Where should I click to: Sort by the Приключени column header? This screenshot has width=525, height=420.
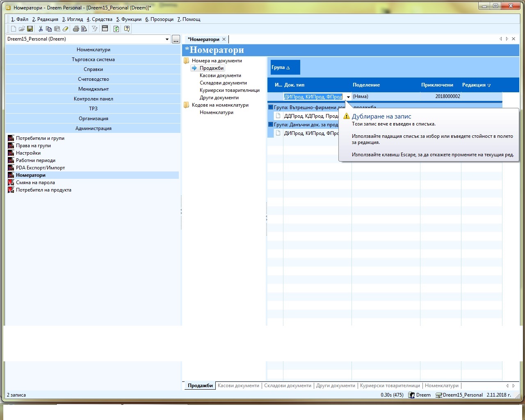pyautogui.click(x=437, y=85)
